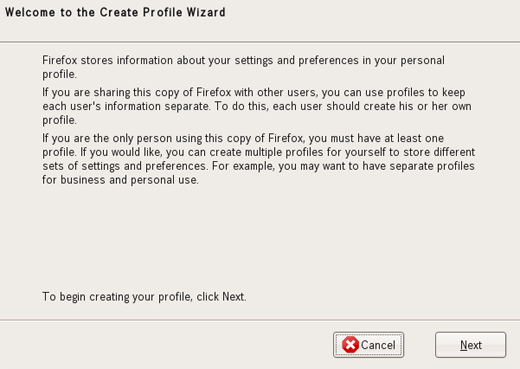Click the Cancel button label
The image size is (520, 369).
(x=378, y=345)
